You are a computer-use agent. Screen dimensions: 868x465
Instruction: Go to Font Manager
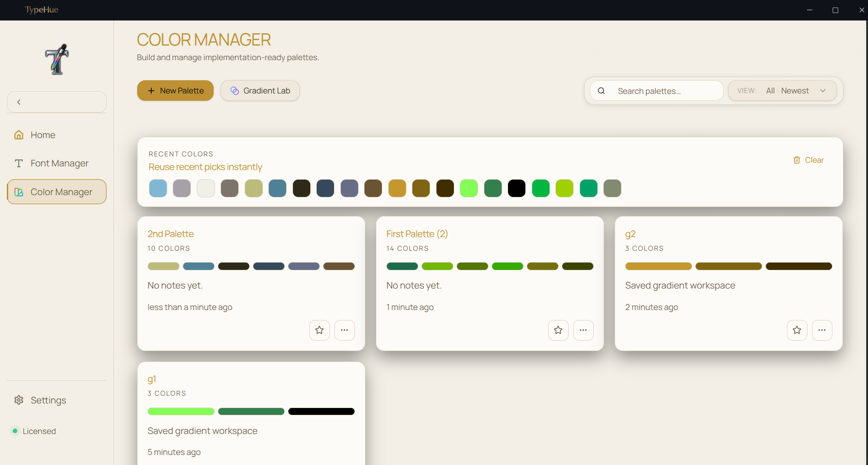pos(56,163)
